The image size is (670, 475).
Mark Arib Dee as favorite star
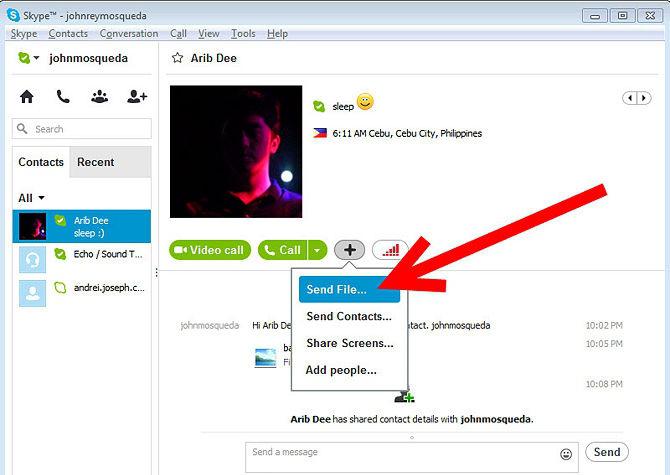177,58
